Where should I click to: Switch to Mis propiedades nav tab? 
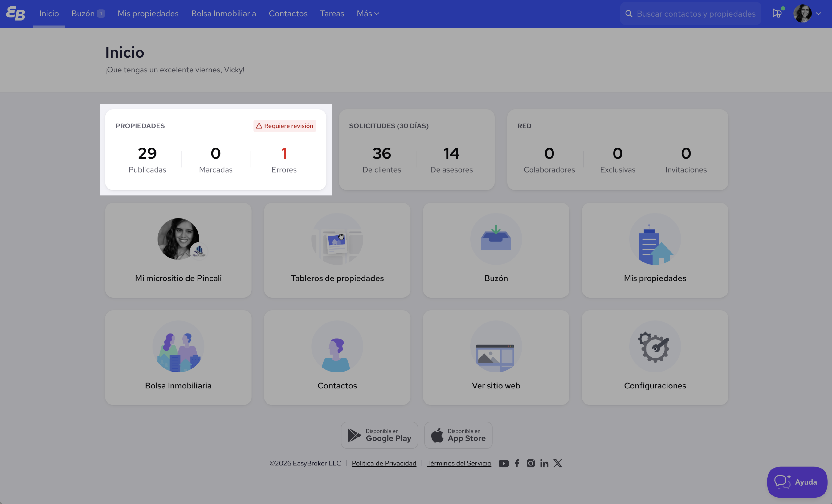click(x=148, y=14)
